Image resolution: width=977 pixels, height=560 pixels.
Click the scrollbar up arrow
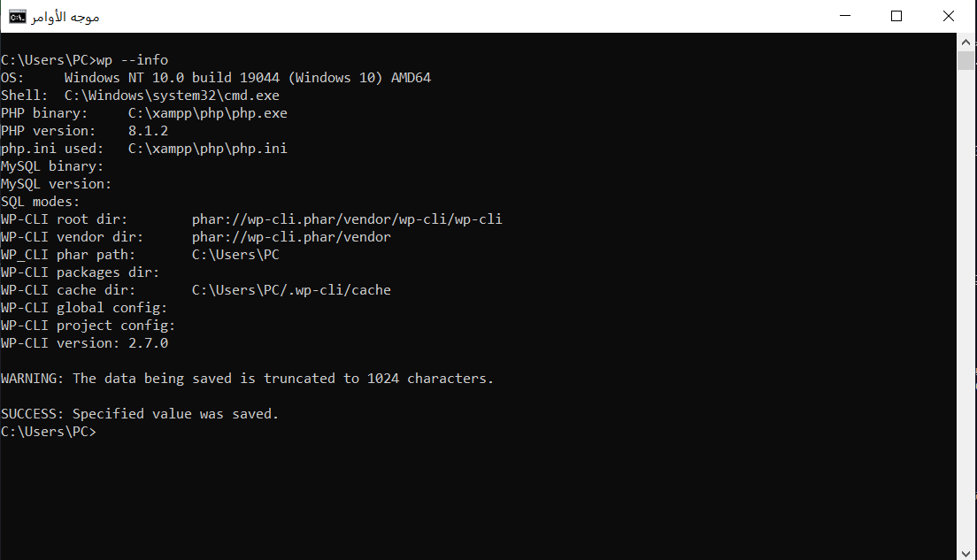pyautogui.click(x=965, y=42)
